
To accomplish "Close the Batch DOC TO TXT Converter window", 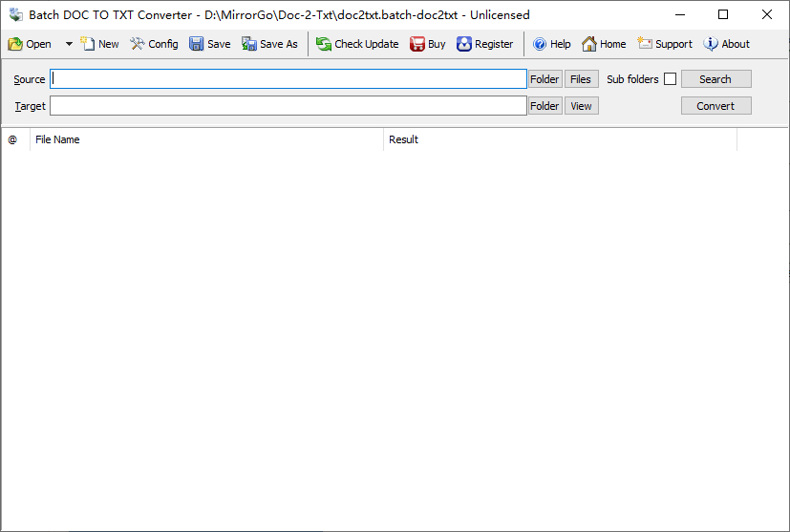I will pyautogui.click(x=767, y=14).
